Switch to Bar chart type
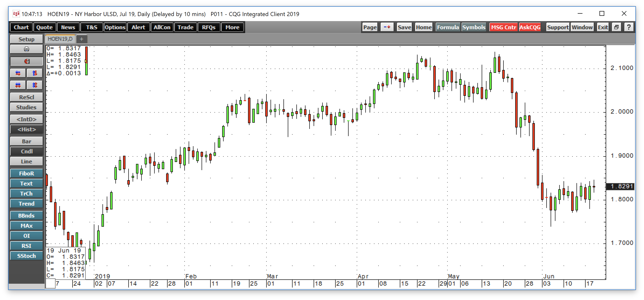The width and height of the screenshot is (644, 300). pyautogui.click(x=26, y=141)
